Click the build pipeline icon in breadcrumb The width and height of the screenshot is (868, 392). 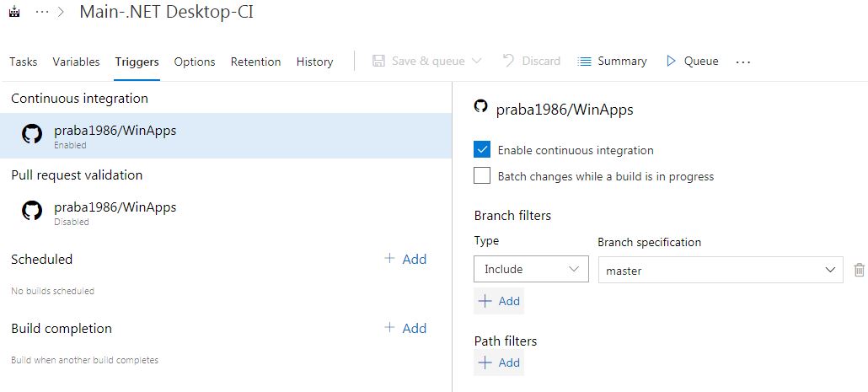pyautogui.click(x=14, y=12)
